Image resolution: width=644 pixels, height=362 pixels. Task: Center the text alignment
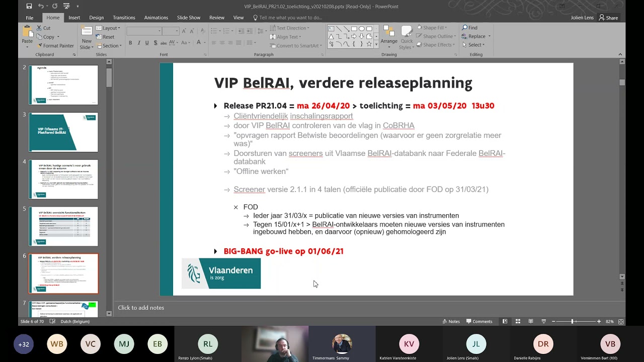222,43
